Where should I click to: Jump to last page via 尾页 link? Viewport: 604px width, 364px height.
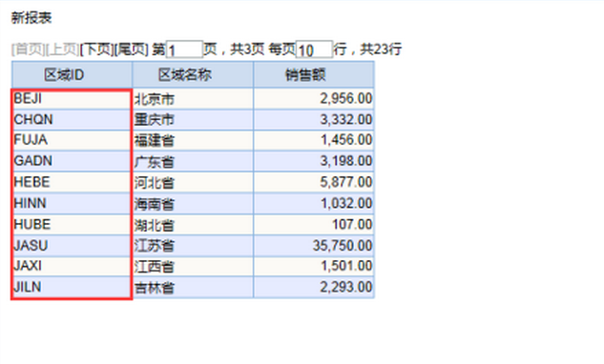pos(132,50)
